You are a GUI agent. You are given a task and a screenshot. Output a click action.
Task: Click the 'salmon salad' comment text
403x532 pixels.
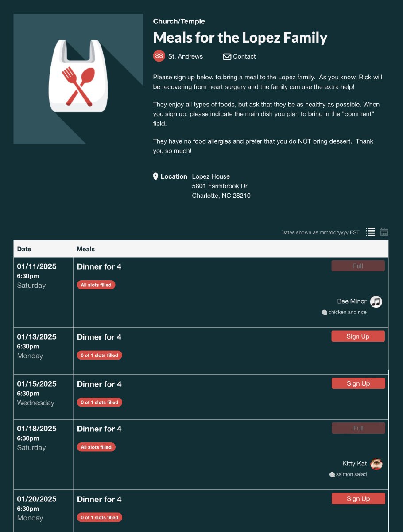tap(352, 475)
